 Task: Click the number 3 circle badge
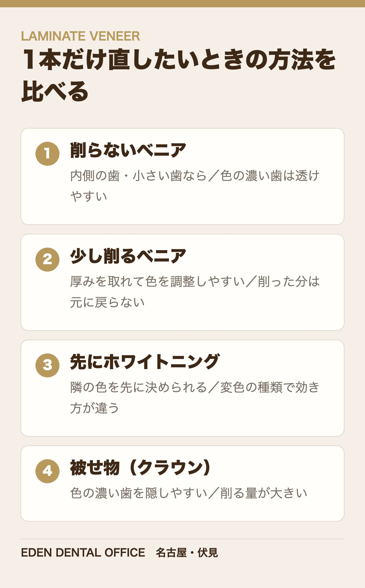[x=47, y=365]
